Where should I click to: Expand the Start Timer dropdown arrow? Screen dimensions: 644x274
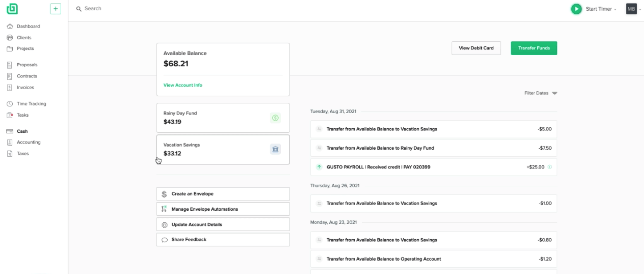(x=615, y=9)
